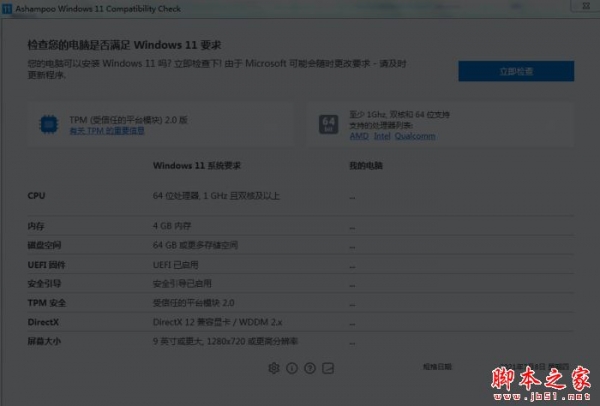Click the info circle icon
The width and height of the screenshot is (600, 406).
292,368
